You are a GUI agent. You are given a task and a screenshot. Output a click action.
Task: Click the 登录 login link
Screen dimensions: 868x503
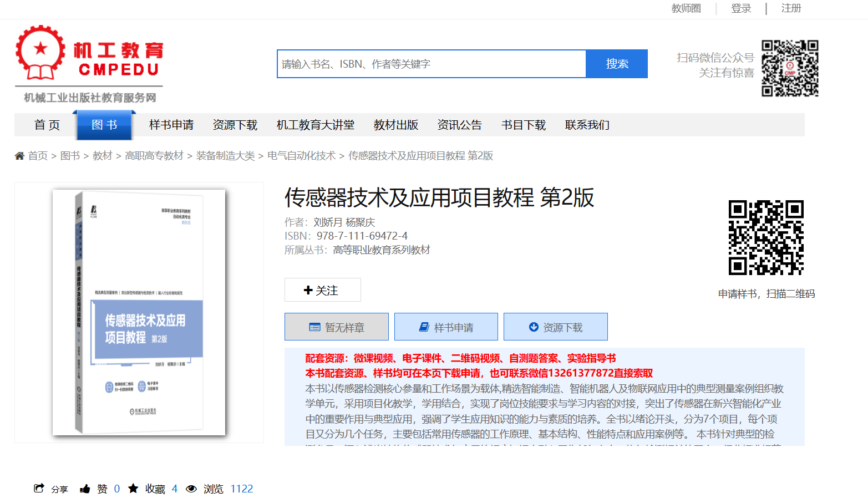(x=741, y=8)
